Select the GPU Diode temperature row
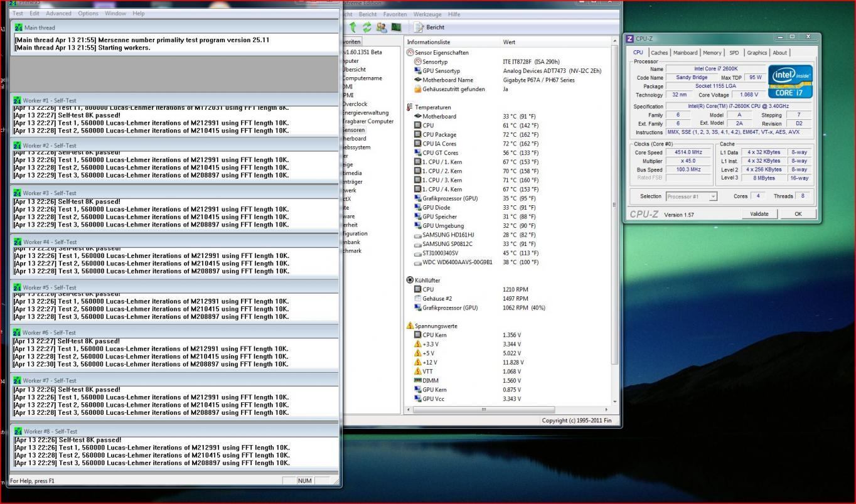The image size is (856, 504). 508,208
